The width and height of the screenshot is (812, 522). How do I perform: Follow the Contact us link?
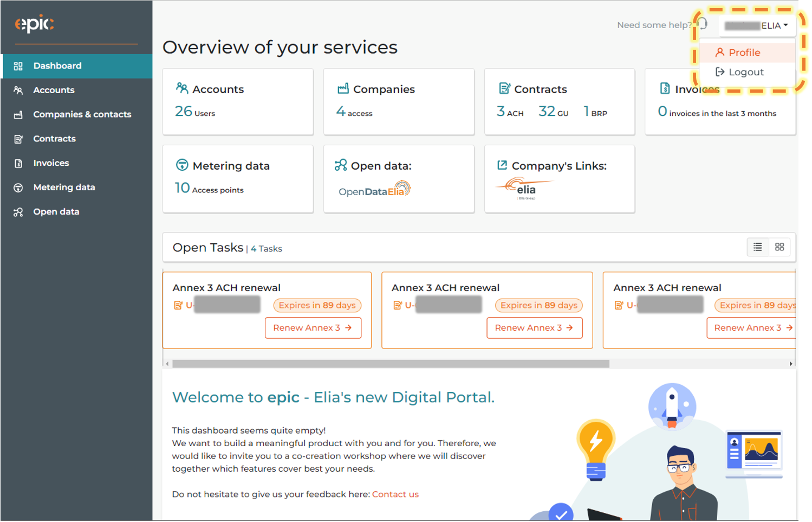click(395, 494)
